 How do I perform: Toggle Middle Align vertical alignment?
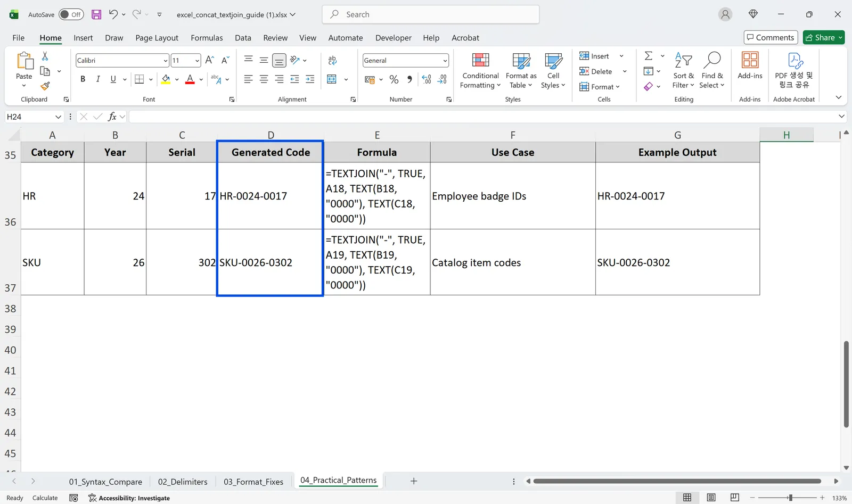pyautogui.click(x=264, y=60)
